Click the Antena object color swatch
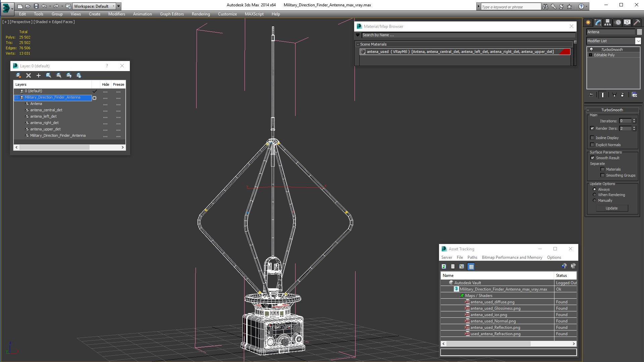The image size is (644, 362). (x=639, y=32)
